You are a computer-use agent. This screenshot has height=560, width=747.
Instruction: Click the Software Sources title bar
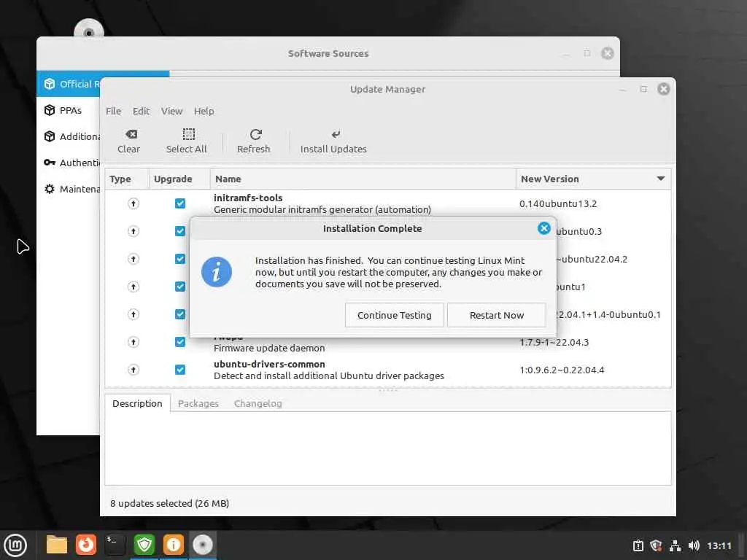coord(328,53)
